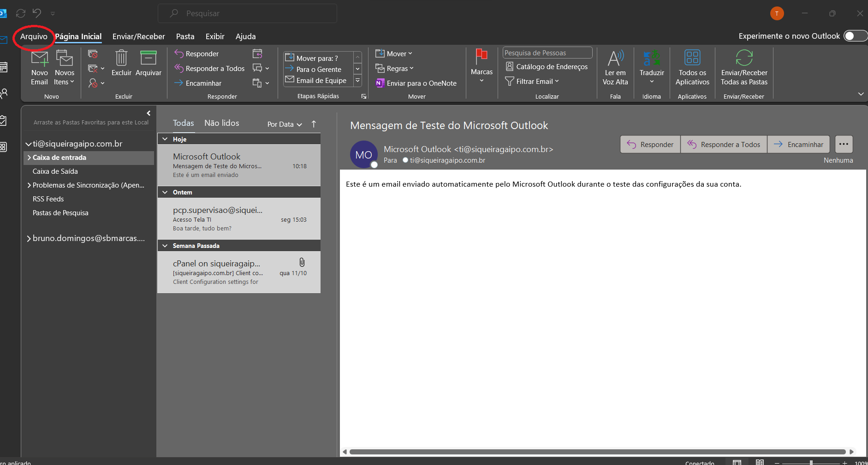This screenshot has width=868, height=465.
Task: Open the Enviar/Receber ribbon tab
Action: pyautogui.click(x=139, y=36)
